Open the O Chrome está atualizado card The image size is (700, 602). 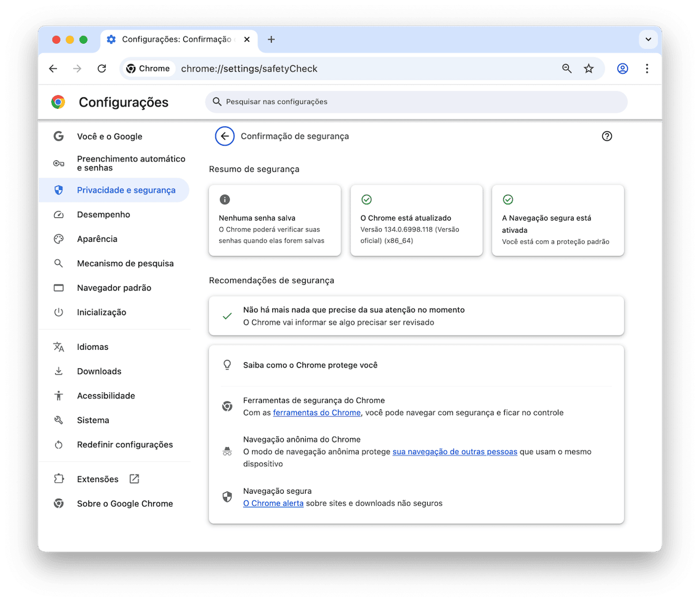click(x=417, y=220)
